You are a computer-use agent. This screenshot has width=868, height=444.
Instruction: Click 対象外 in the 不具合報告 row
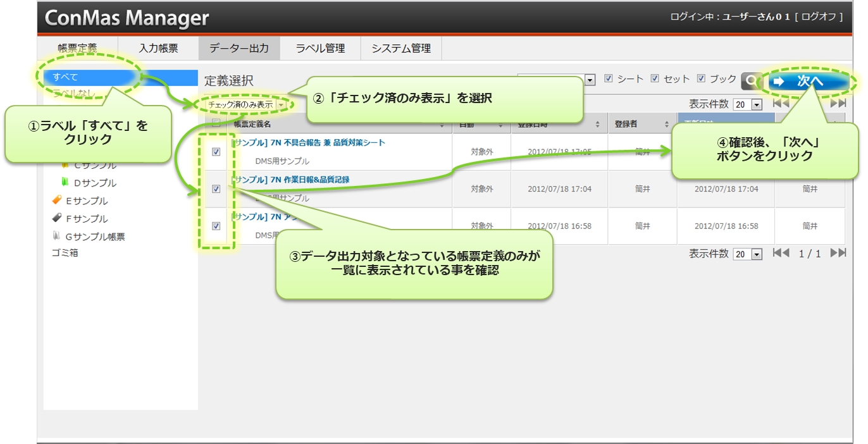click(x=482, y=152)
